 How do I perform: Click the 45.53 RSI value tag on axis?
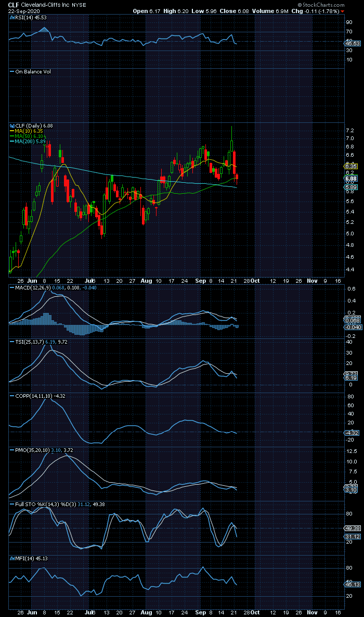[x=352, y=43]
